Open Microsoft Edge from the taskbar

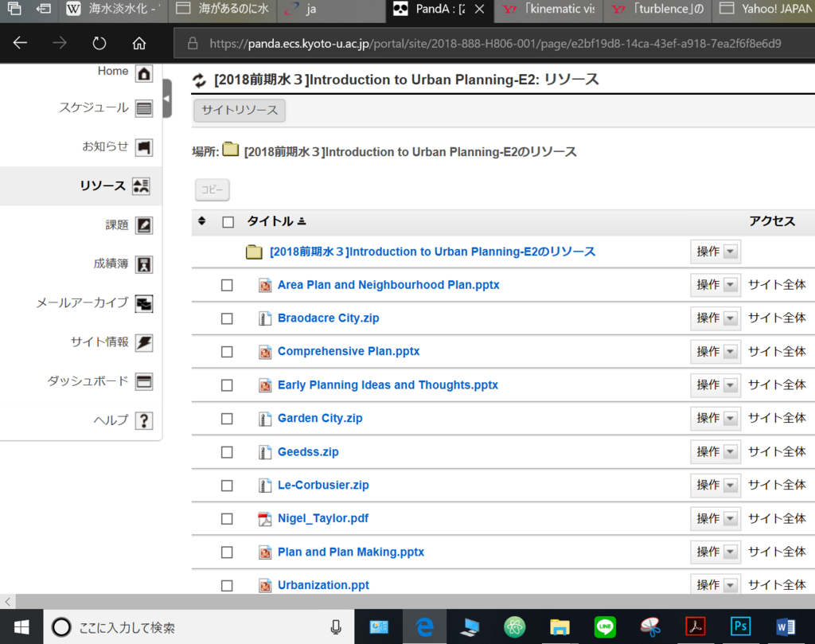click(425, 627)
